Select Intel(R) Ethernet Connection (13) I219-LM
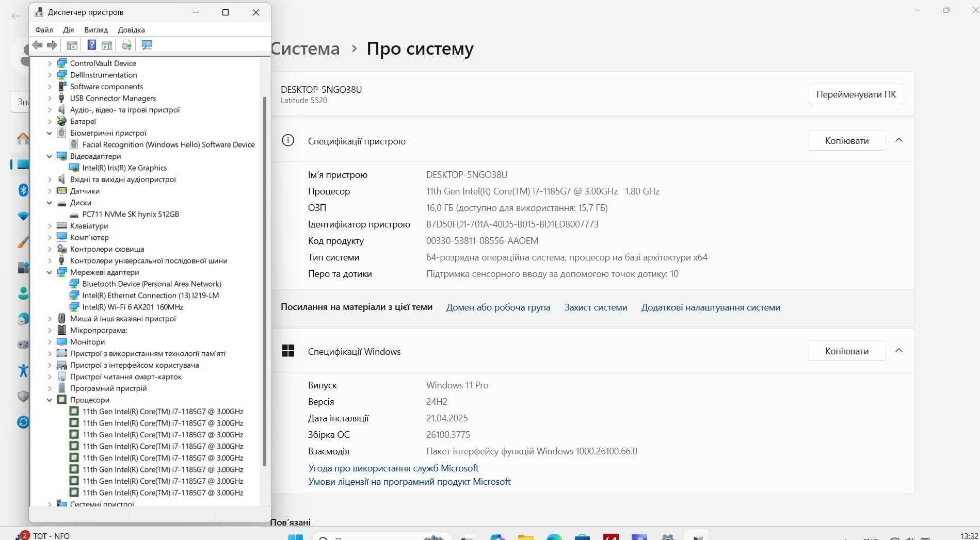Viewport: 980px width, 540px height. click(151, 296)
